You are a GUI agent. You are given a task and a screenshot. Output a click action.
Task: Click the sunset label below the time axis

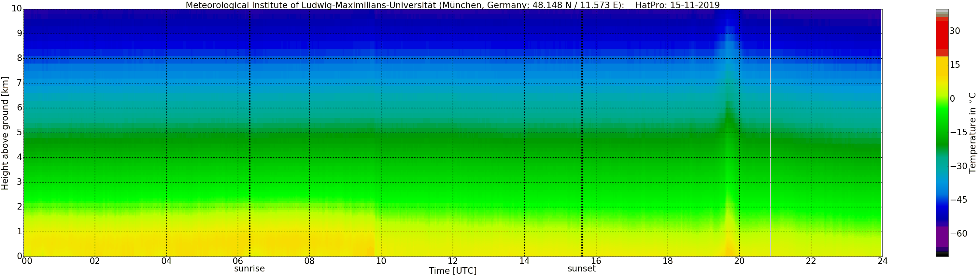(x=581, y=269)
